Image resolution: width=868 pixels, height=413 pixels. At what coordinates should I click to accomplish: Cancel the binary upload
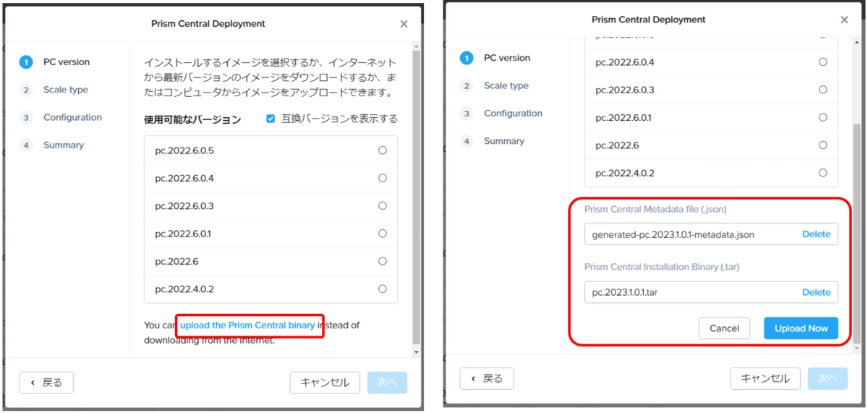click(724, 328)
